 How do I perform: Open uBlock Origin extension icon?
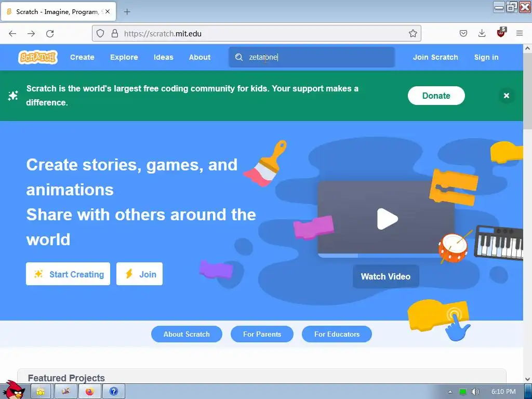click(501, 33)
